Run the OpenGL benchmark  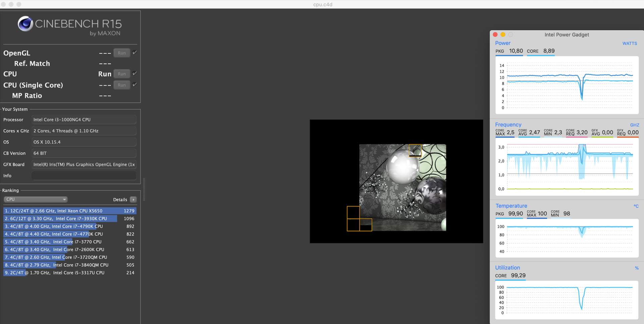(x=122, y=53)
